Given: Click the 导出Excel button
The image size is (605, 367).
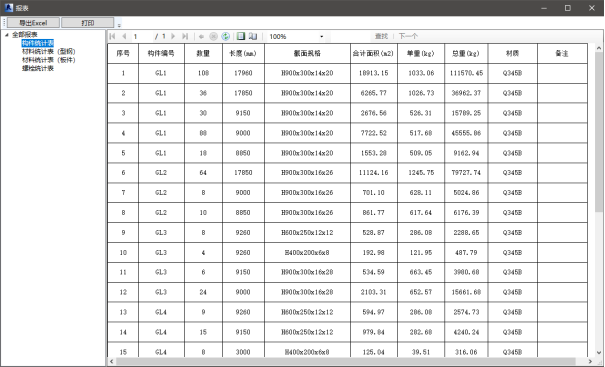Looking at the screenshot, I should click(x=33, y=23).
